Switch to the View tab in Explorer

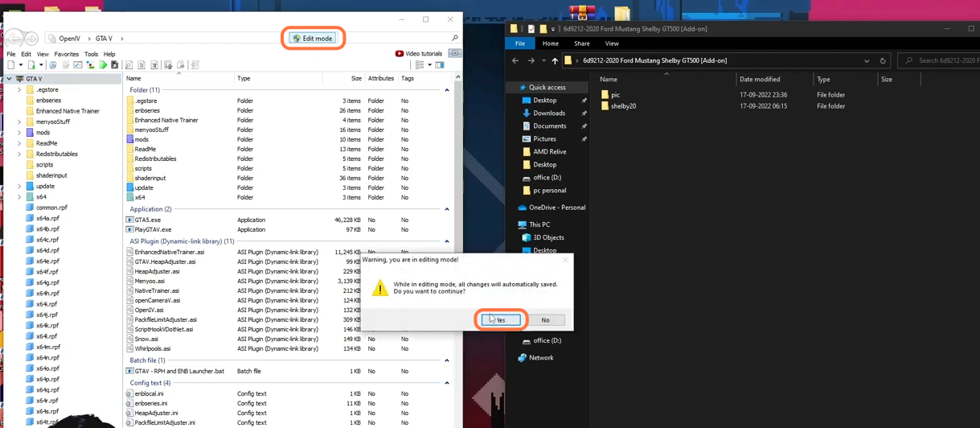click(x=612, y=43)
